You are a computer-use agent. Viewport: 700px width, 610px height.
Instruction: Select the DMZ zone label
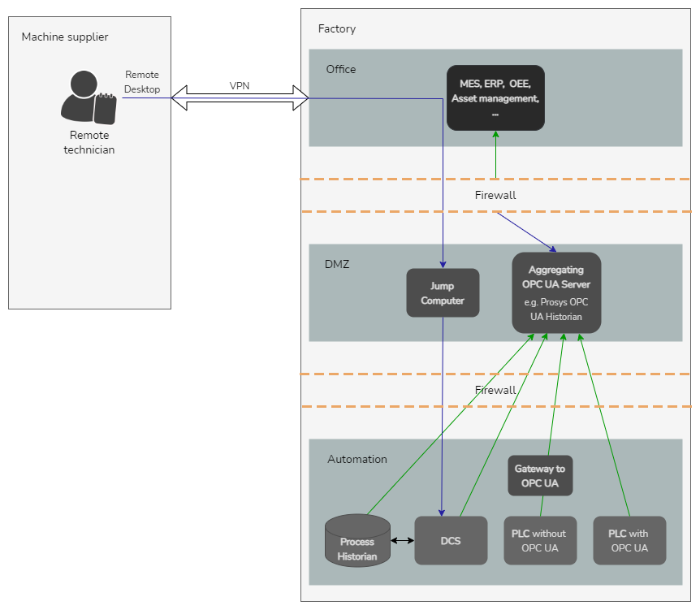(x=337, y=264)
